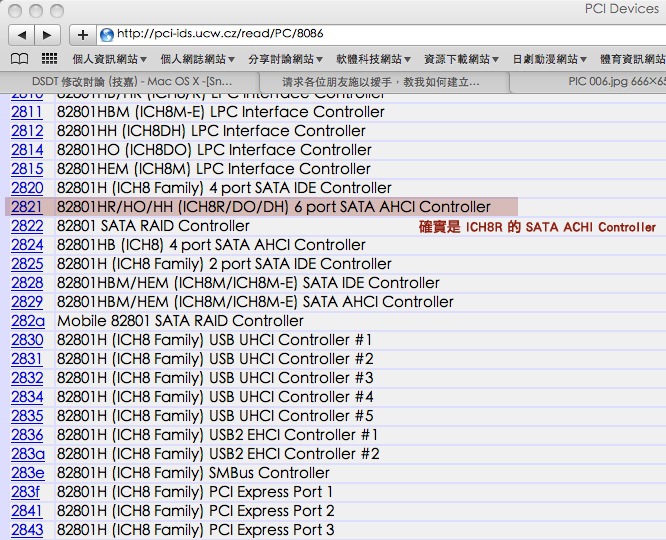Viewport: 666px width, 540px height.
Task: Open device ID 2835 link
Action: [27, 416]
